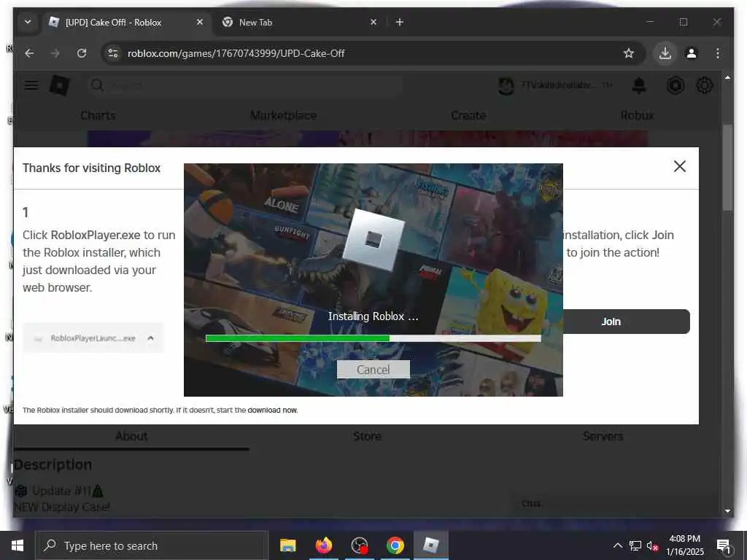Screen dimensions: 747x560
Task: Cancel the Roblox installation
Action: (x=373, y=370)
